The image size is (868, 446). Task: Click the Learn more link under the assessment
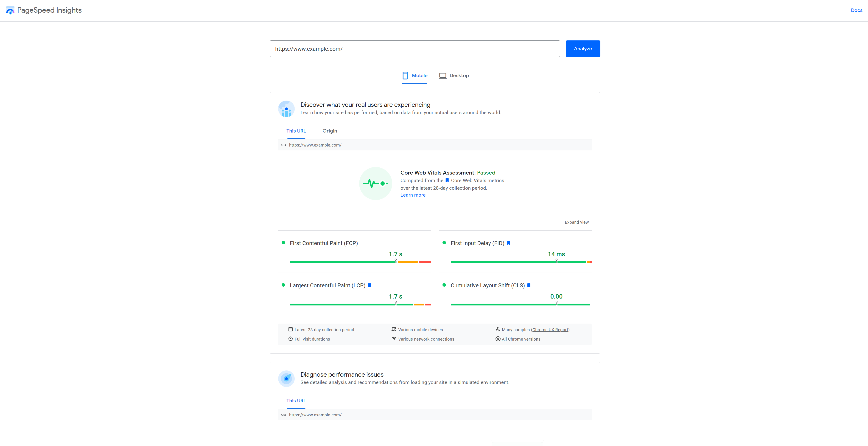click(x=413, y=195)
